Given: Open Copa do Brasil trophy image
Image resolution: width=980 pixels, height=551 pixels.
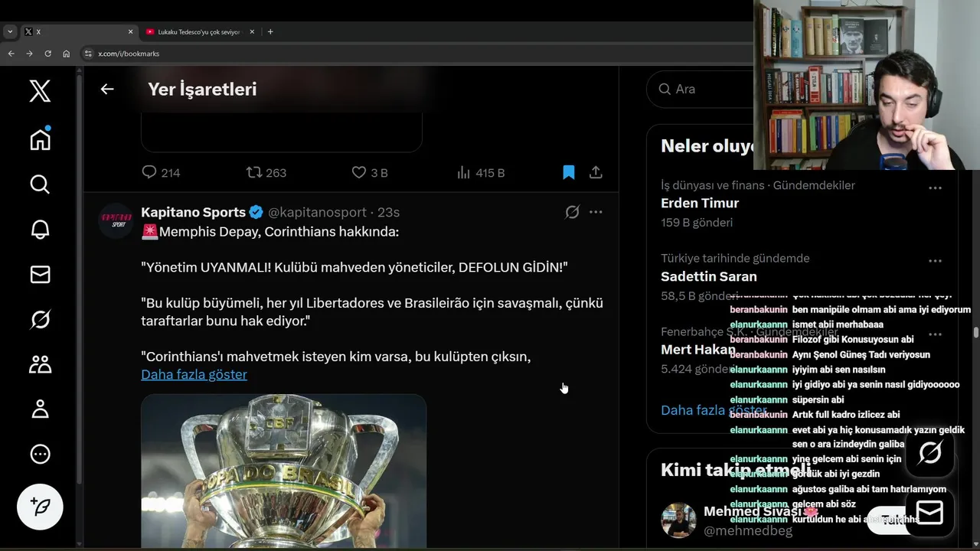Looking at the screenshot, I should (x=283, y=471).
